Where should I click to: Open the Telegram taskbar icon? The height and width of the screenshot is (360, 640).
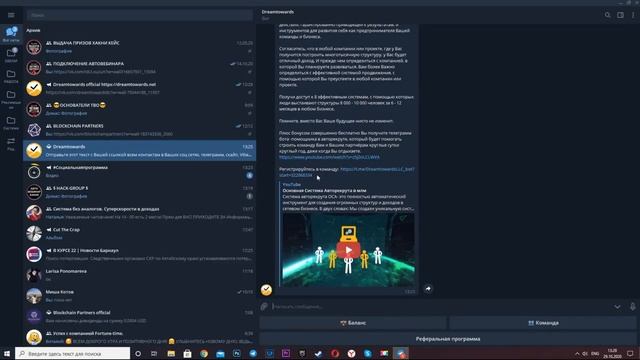click(253, 353)
